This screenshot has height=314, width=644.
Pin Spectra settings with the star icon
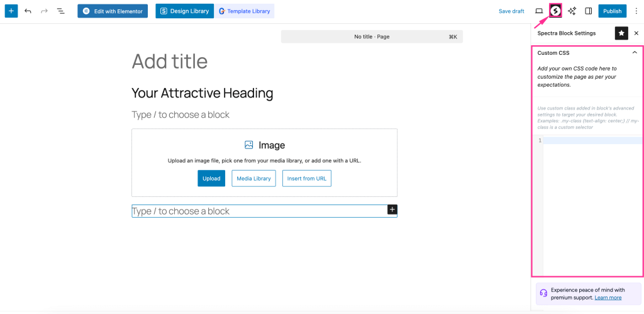(x=621, y=33)
